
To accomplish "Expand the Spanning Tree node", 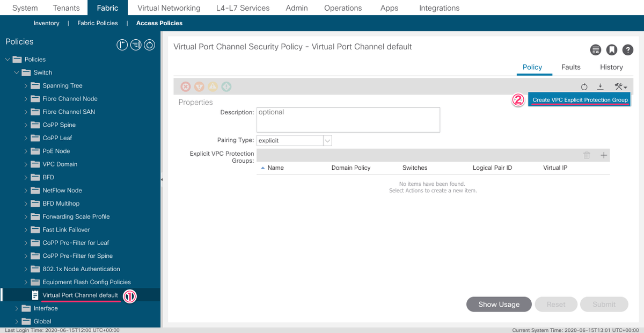I will coord(26,85).
